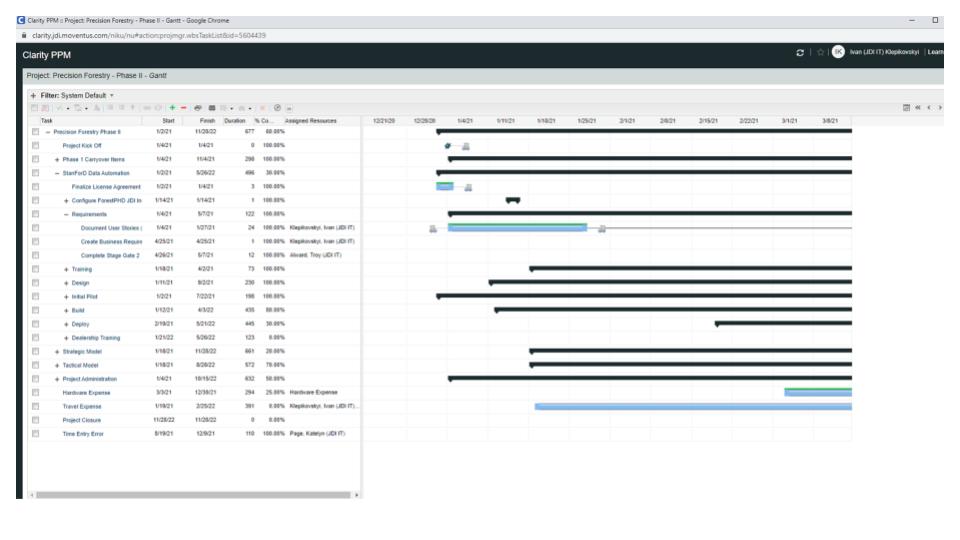Click the circular checkmark icon in toolbar
This screenshot has width=960, height=540.
click(277, 108)
